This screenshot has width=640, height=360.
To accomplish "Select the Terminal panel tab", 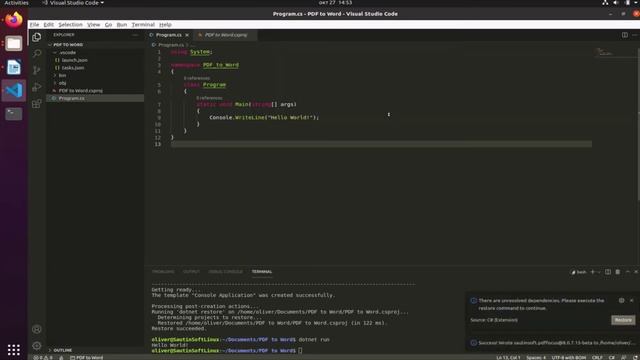I will [x=262, y=272].
